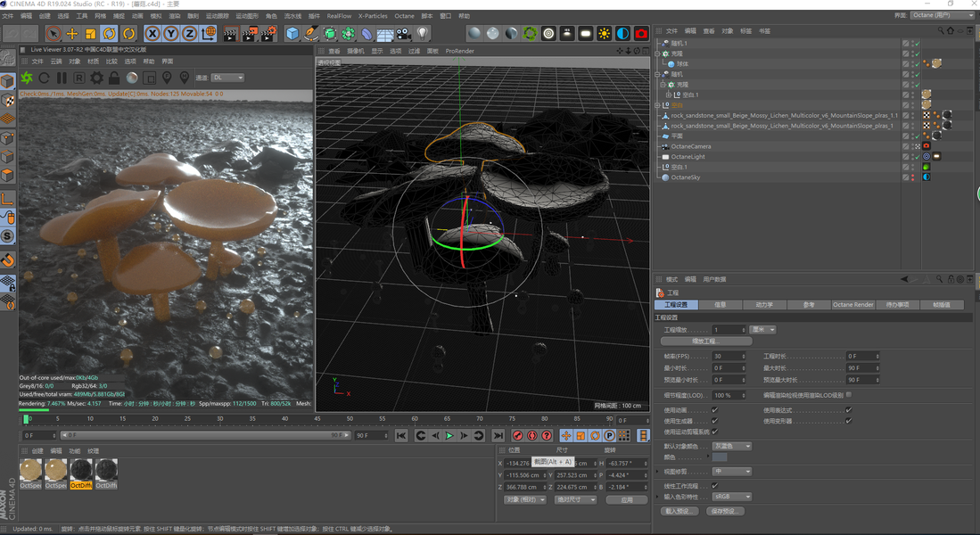This screenshot has width=980, height=535.
Task: Add a cube primitive object
Action: point(292,33)
